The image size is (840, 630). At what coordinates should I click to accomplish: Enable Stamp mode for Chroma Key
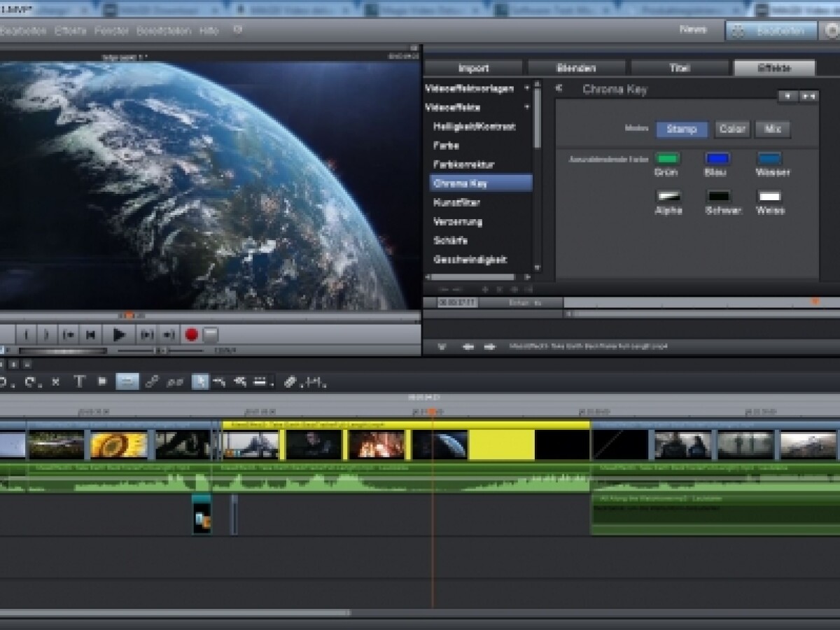[x=681, y=129]
